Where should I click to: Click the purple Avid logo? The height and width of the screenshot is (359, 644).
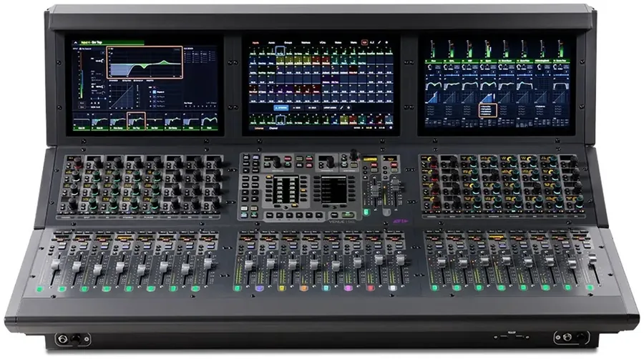click(x=399, y=222)
